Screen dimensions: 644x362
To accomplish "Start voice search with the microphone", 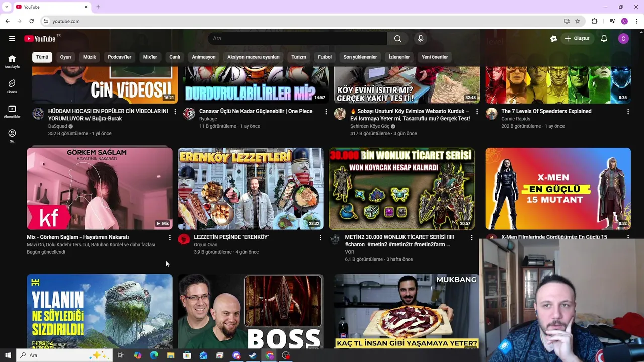I will pos(421,39).
